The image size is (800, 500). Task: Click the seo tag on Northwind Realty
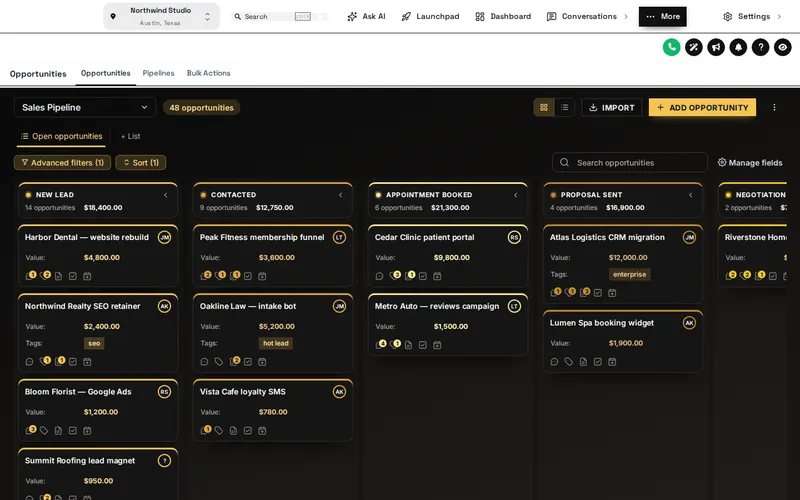coord(94,343)
